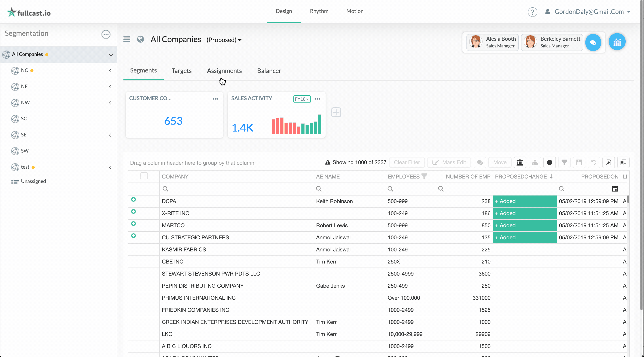The width and height of the screenshot is (644, 357).
Task: Click the Move button
Action: [x=500, y=162]
